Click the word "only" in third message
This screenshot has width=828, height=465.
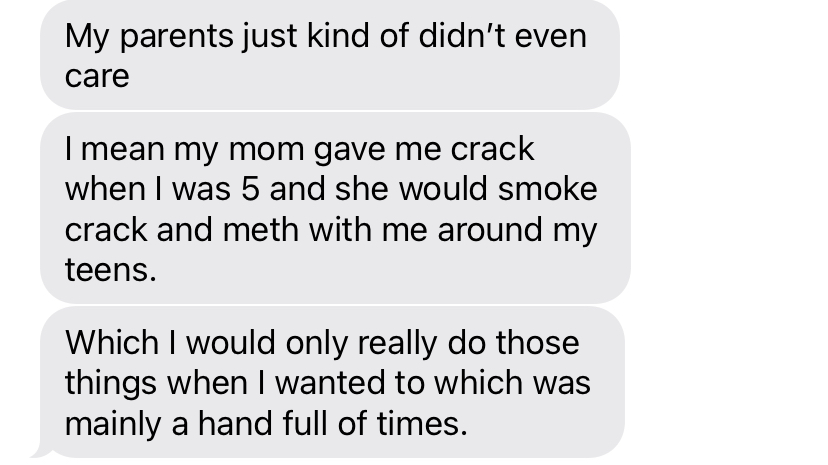(x=316, y=345)
